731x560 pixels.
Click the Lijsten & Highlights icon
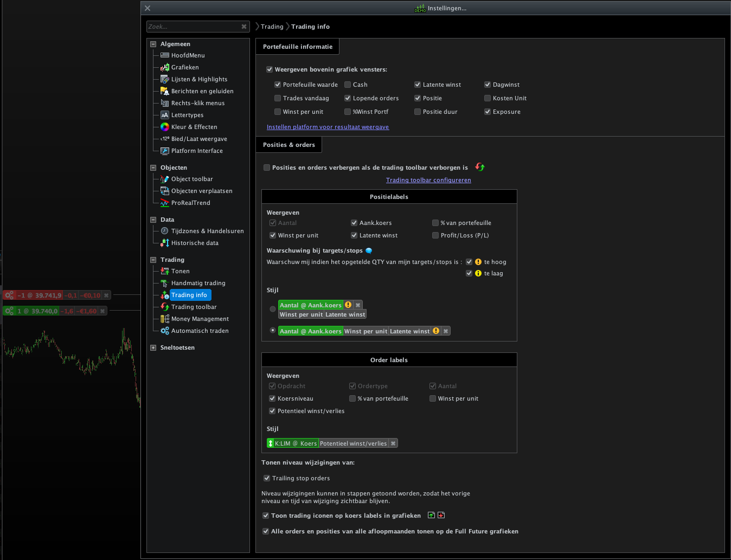[x=165, y=79]
